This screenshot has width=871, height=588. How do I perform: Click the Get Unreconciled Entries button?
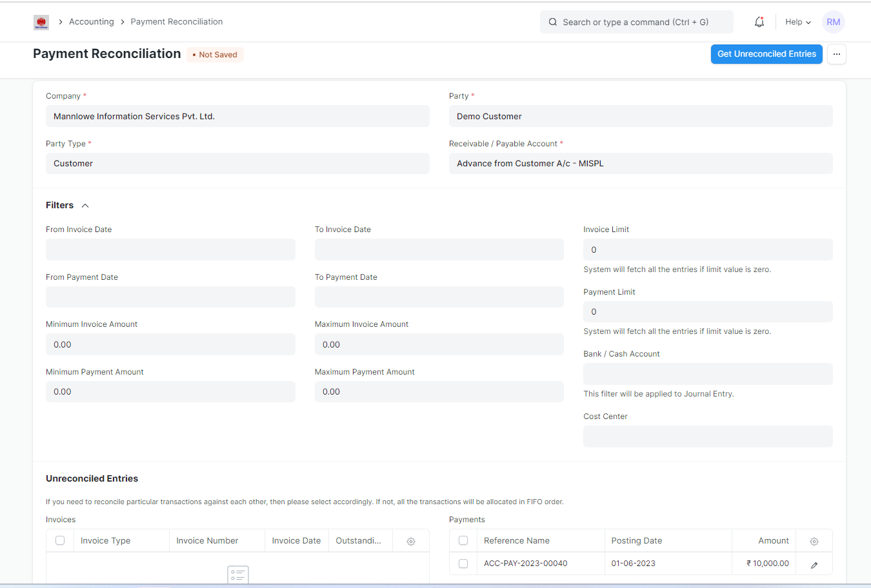(766, 54)
